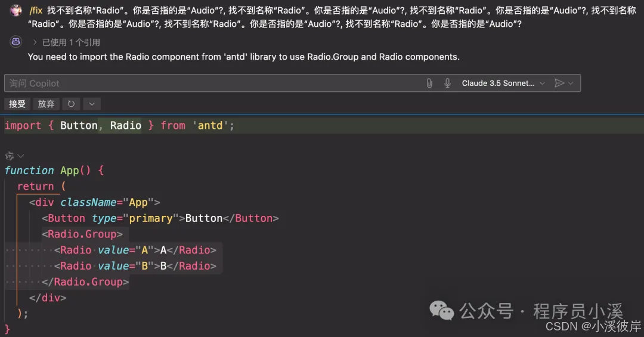Open the Claude 3.5 Sonnet model picker
Screen dimensions: 644x337
(503, 83)
